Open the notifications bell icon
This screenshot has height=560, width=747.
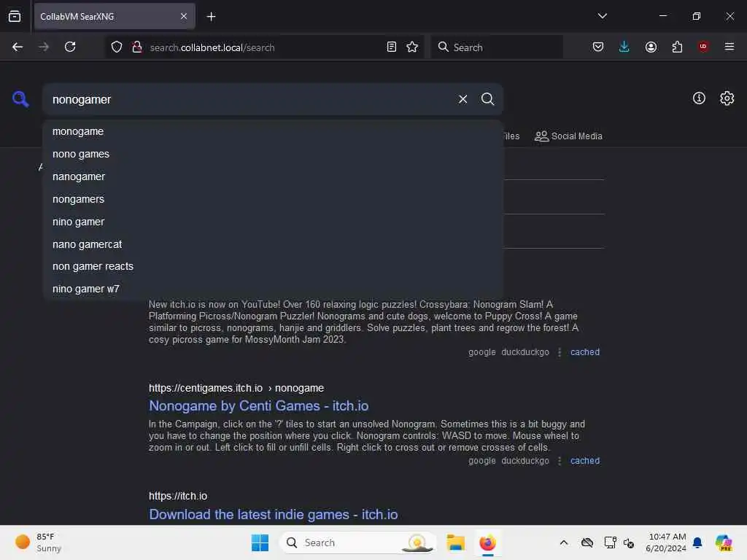coord(697,542)
